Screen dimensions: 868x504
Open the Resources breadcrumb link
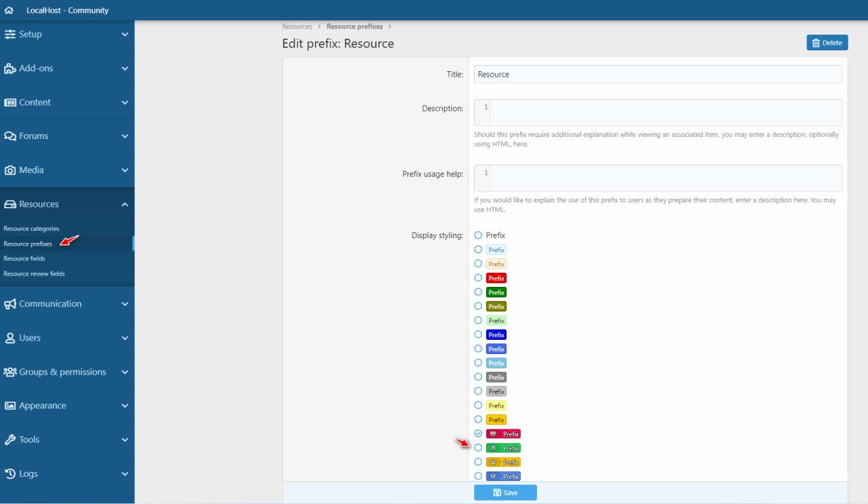point(297,26)
